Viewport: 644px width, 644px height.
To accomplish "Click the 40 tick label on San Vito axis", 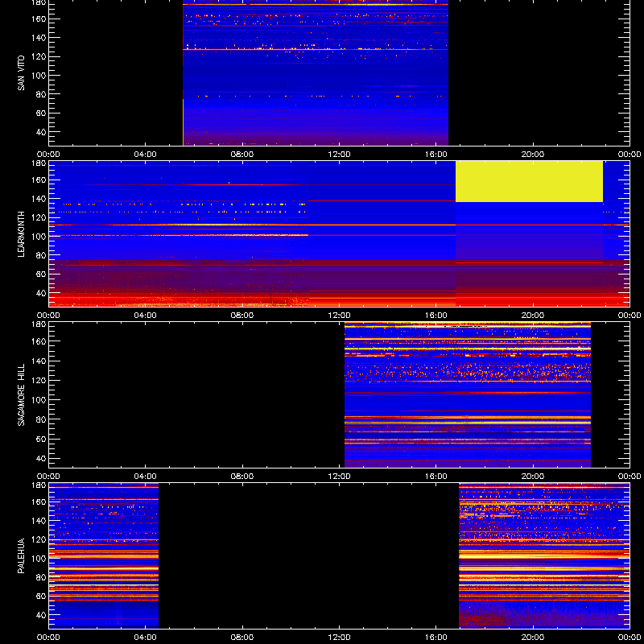I will point(41,132).
